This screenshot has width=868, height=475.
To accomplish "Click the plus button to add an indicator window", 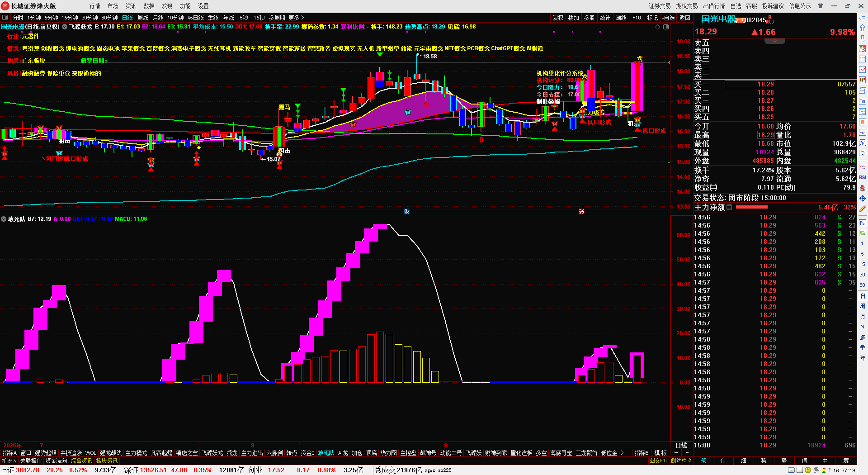I will coord(676,453).
